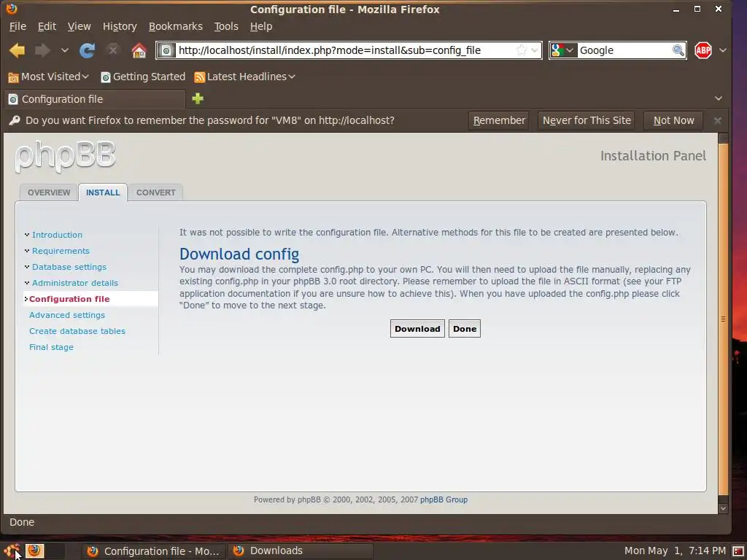
Task: Open Database settings in sidebar
Action: tap(69, 267)
